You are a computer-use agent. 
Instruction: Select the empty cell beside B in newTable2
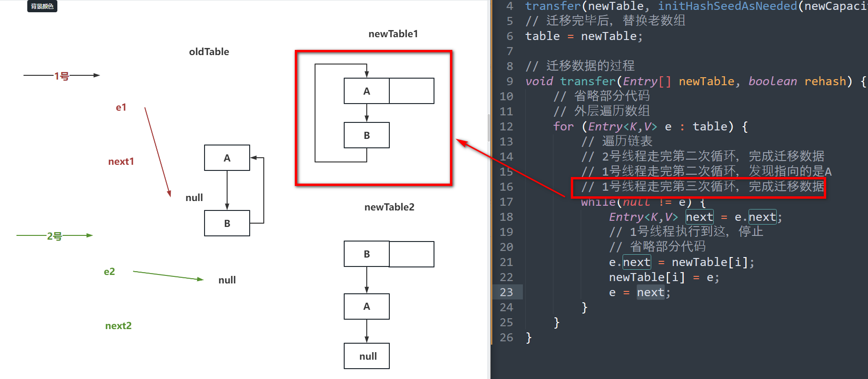(x=411, y=254)
